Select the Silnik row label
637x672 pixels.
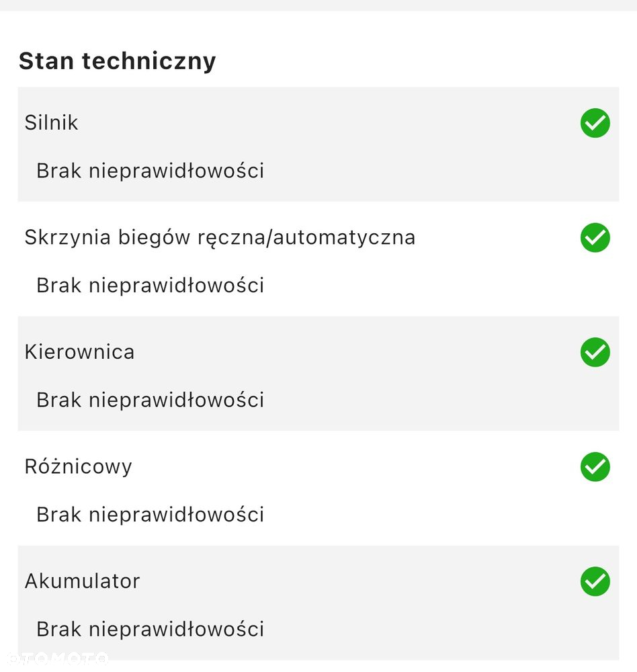(52, 122)
